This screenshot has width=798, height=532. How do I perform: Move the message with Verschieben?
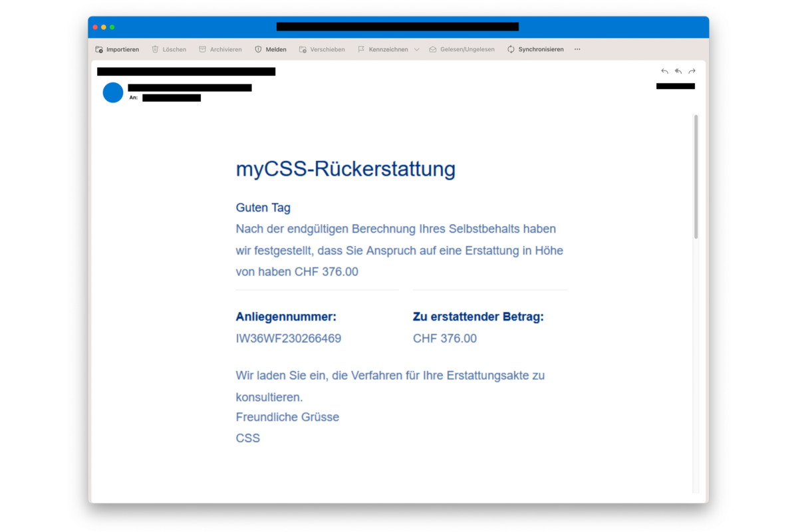[x=322, y=49]
